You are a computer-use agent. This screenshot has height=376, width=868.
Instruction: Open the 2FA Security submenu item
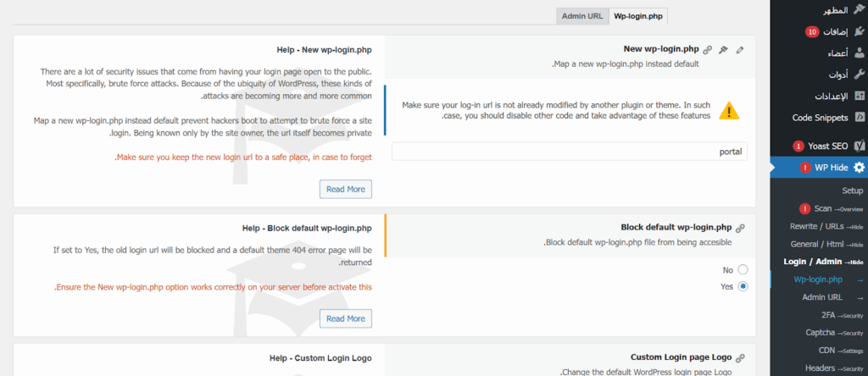[x=835, y=315]
